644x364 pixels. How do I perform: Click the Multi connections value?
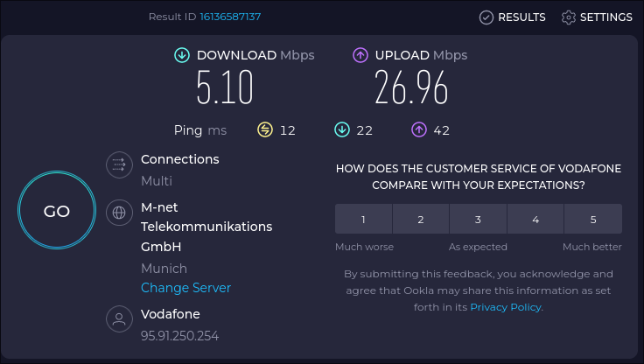tap(157, 181)
